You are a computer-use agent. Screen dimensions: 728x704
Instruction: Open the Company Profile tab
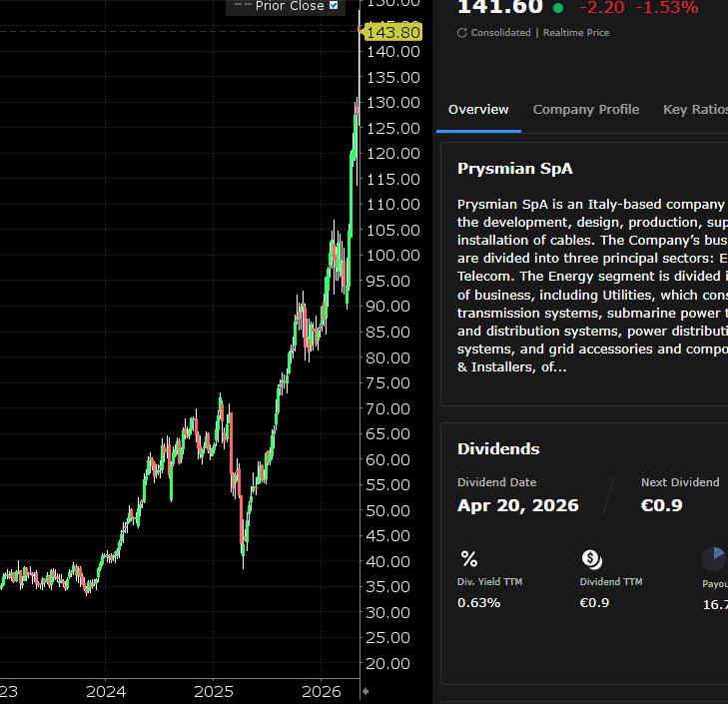click(586, 110)
